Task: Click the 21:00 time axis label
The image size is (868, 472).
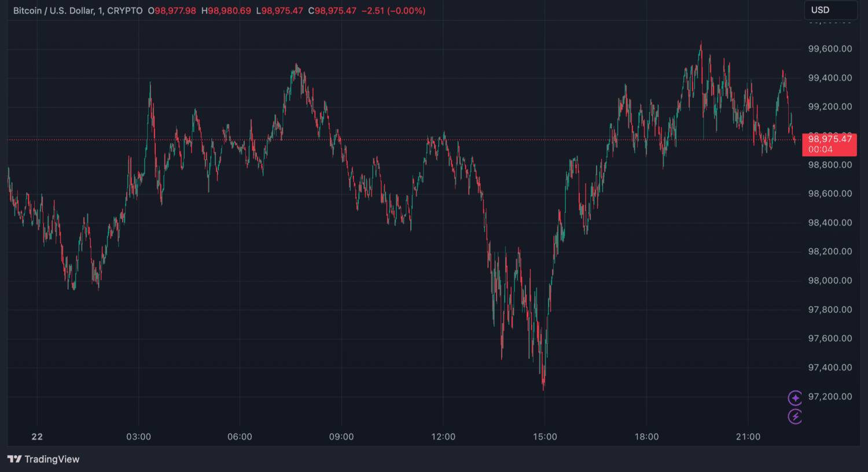Action: pyautogui.click(x=748, y=437)
